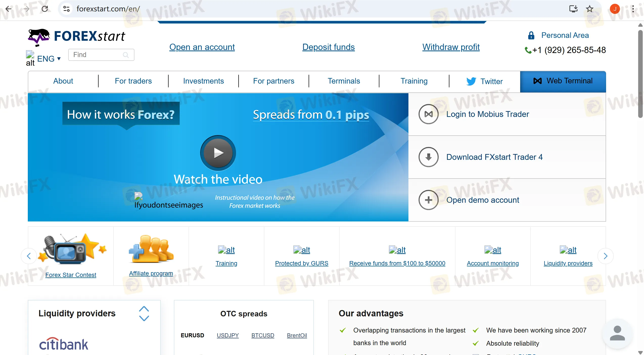
Task: Click the Twitter bird icon
Action: pyautogui.click(x=471, y=81)
